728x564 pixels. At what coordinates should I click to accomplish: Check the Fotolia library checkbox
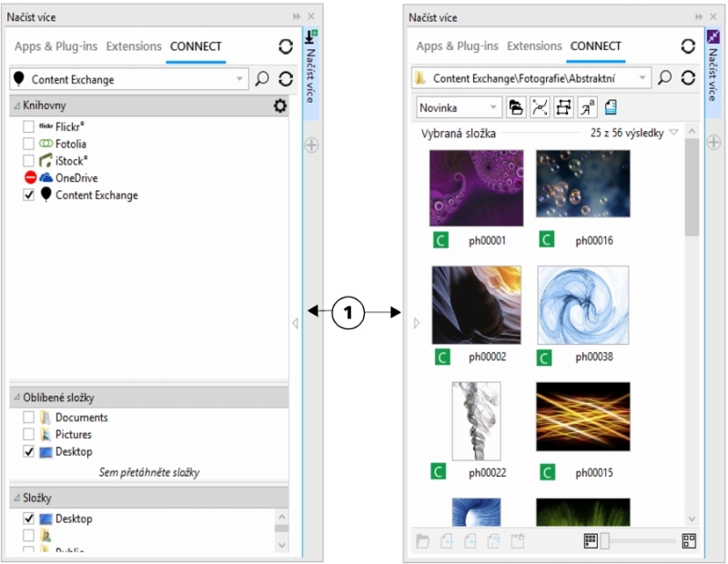point(29,144)
